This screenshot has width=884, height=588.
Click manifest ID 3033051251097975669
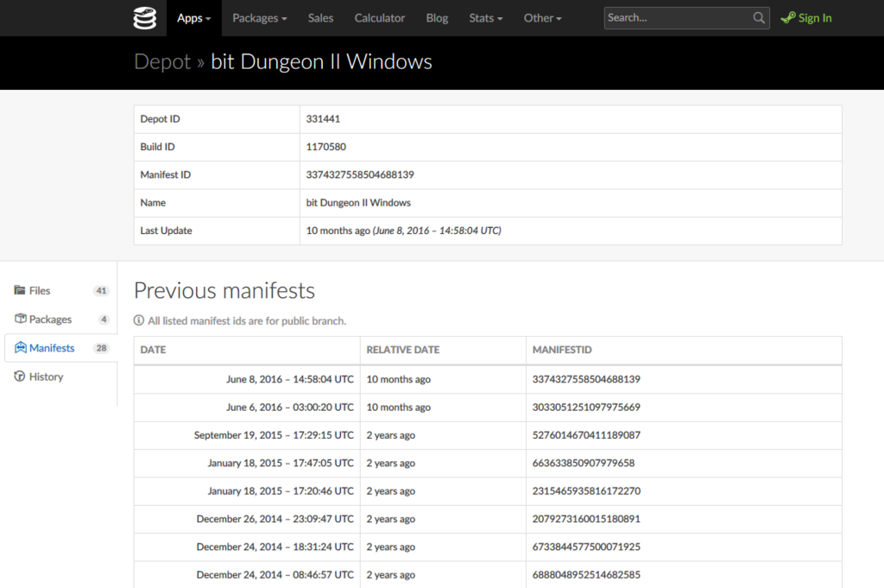[586, 407]
